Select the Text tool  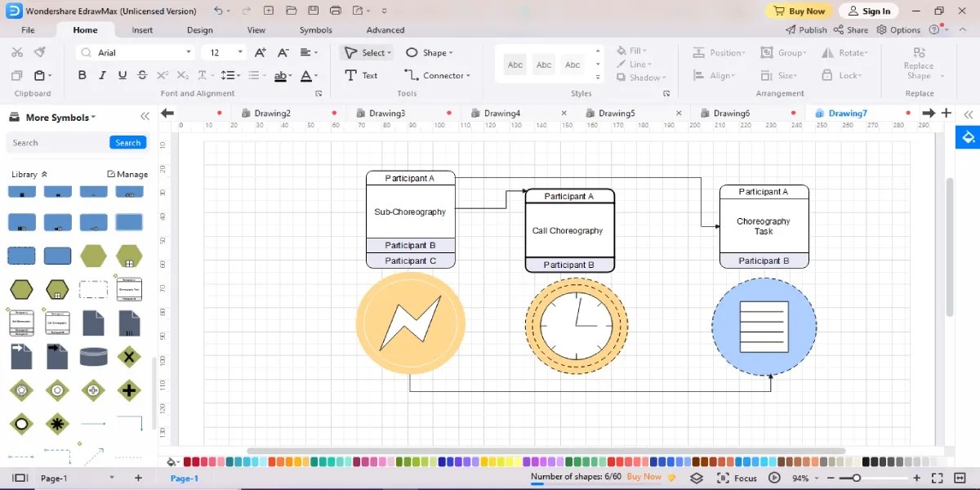point(362,75)
